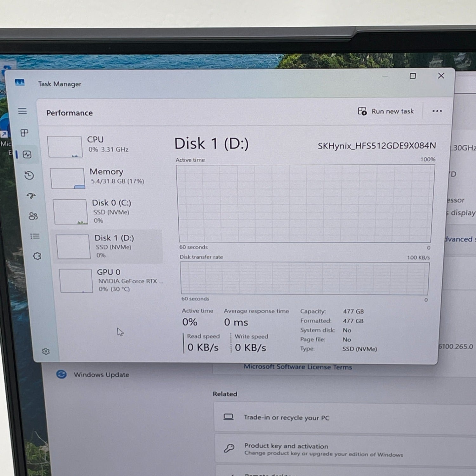Open the hamburger navigation menu
The height and width of the screenshot is (476, 476).
pos(22,111)
